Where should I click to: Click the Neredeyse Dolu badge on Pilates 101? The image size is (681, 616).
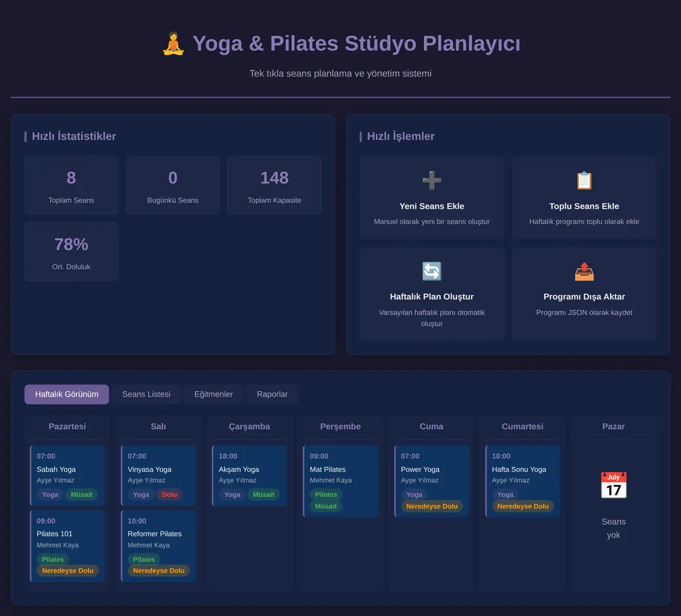[68, 571]
